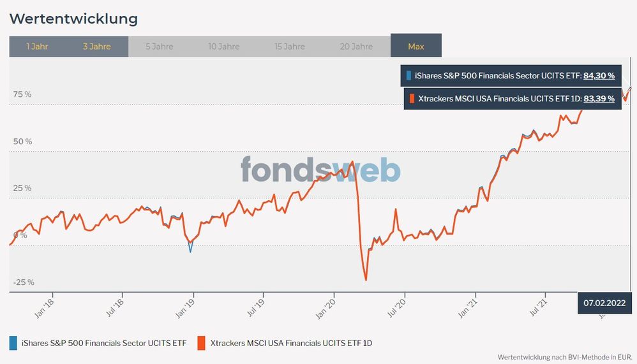Click the orange marker in Xtrackers tooltip
Image resolution: width=637 pixels, height=364 pixels.
click(x=412, y=99)
